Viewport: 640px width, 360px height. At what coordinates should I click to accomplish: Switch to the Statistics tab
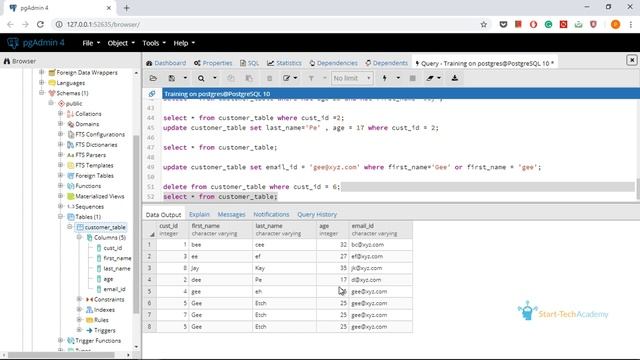[284, 63]
